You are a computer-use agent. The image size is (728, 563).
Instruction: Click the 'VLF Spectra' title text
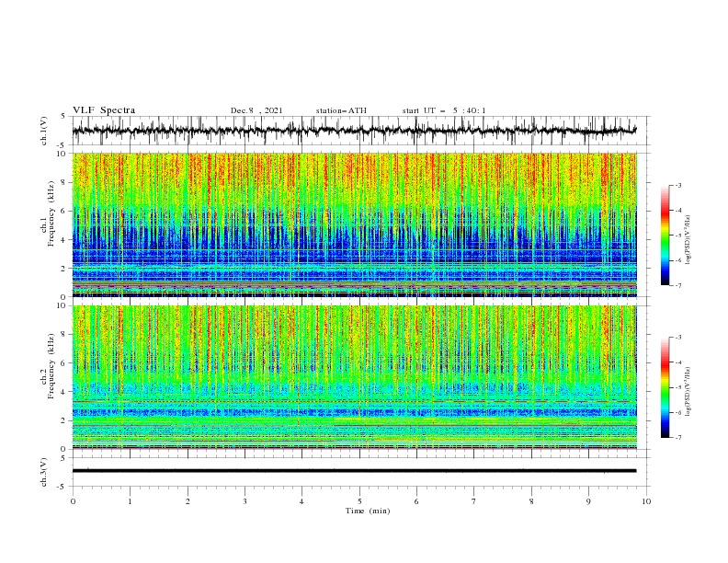tap(104, 110)
